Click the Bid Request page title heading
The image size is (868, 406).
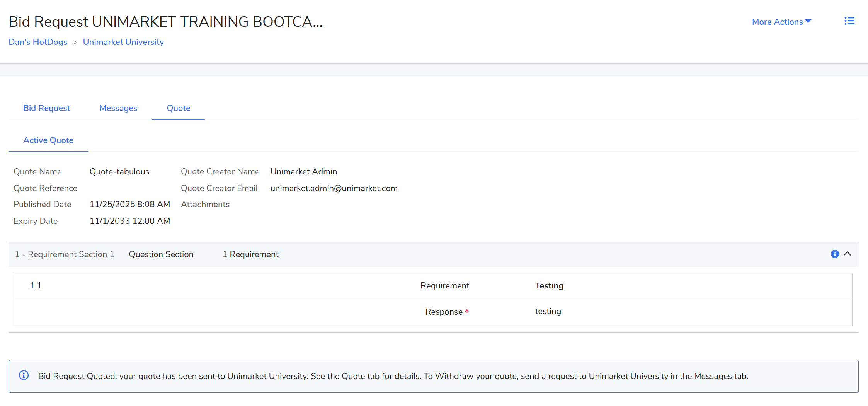pyautogui.click(x=165, y=22)
